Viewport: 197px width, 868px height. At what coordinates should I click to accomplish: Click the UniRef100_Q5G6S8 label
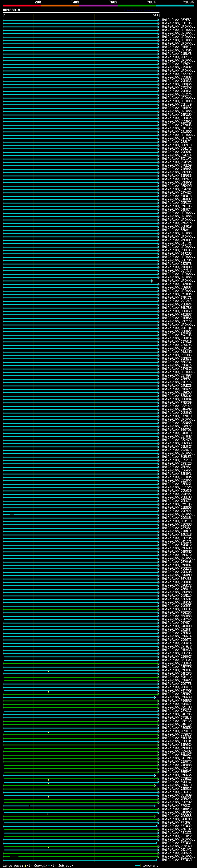(x=177, y=815)
